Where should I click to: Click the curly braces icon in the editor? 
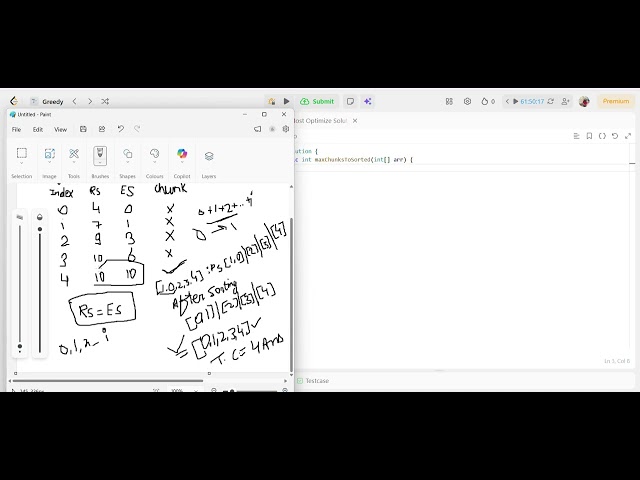(x=602, y=136)
